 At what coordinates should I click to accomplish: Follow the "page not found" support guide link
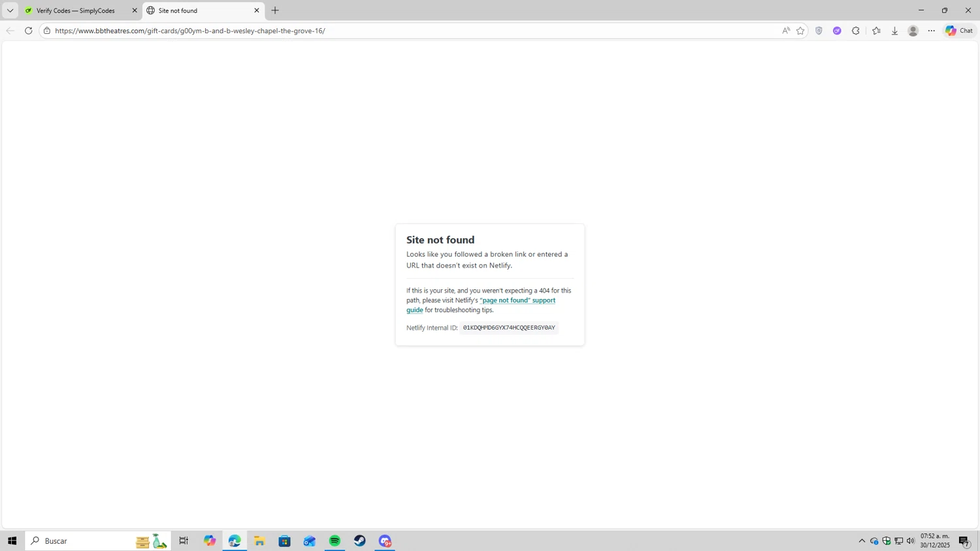(x=481, y=305)
